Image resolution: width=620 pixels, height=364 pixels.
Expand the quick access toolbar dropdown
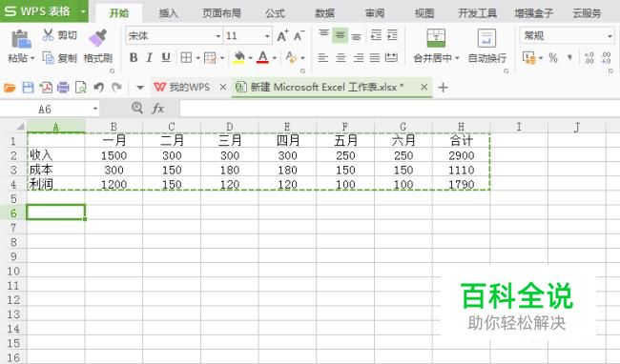tap(140, 88)
